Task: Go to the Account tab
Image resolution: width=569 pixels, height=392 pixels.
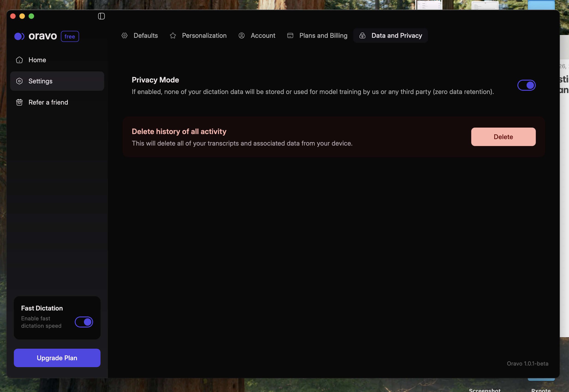Action: click(263, 36)
